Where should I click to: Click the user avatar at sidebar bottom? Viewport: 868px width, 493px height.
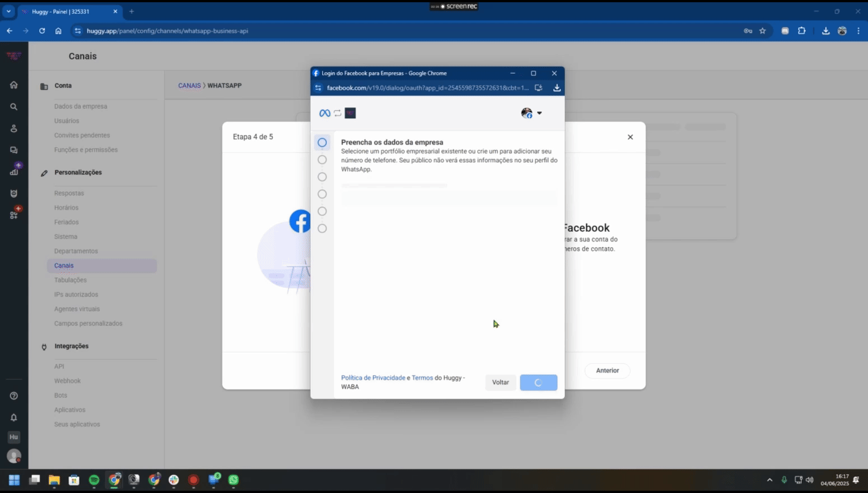point(13,456)
